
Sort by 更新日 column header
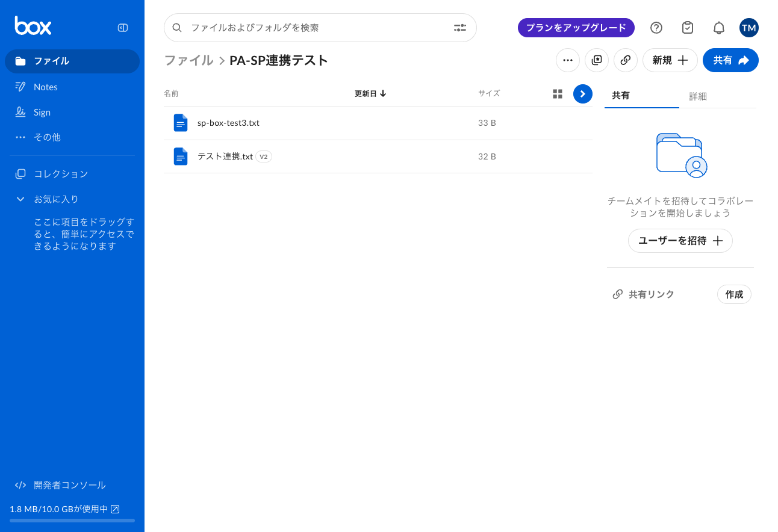pos(370,93)
